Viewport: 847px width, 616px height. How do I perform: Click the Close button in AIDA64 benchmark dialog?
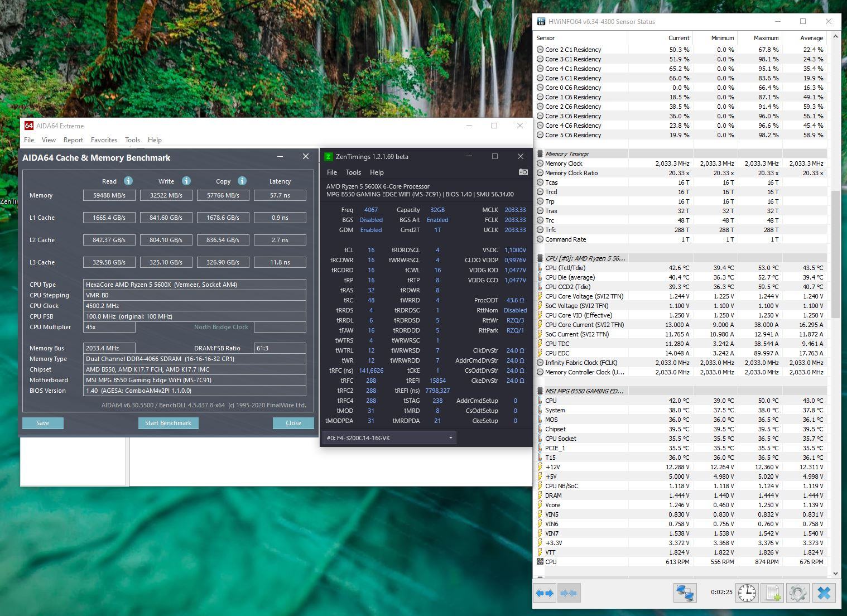coord(293,423)
